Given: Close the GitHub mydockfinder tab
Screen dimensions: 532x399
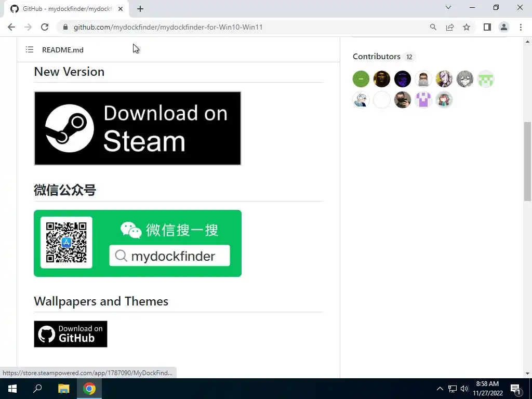Looking at the screenshot, I should 121,9.
